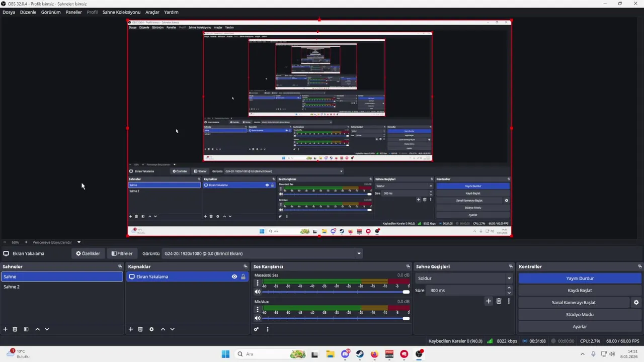Open the Yardım menu
This screenshot has width=644, height=362.
pyautogui.click(x=171, y=12)
